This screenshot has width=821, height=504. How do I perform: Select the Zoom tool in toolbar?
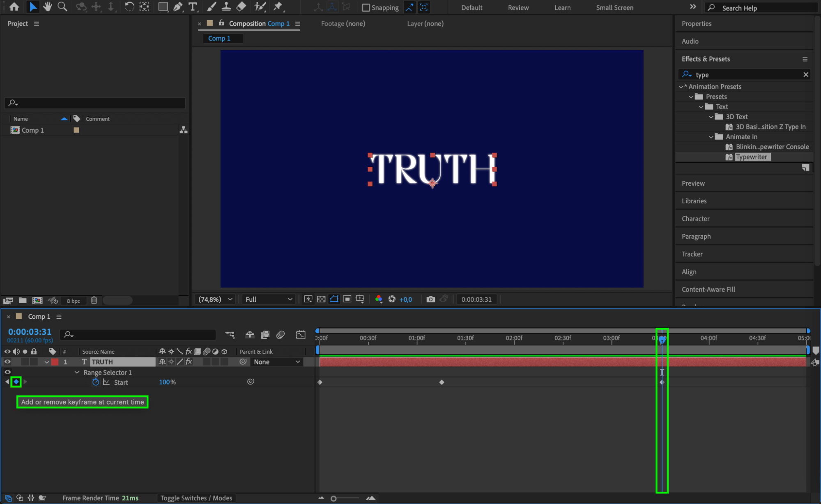tap(62, 7)
